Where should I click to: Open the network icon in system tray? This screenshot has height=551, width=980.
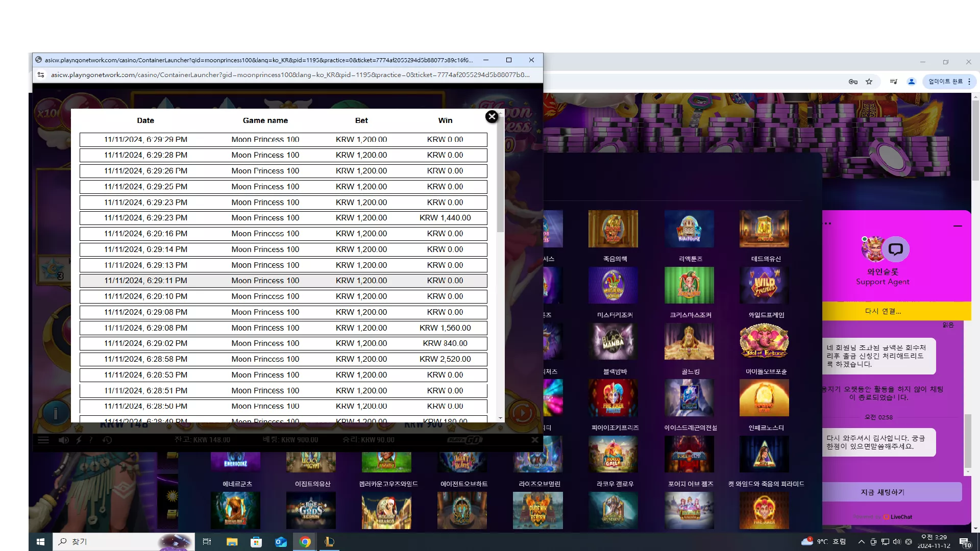point(885,542)
